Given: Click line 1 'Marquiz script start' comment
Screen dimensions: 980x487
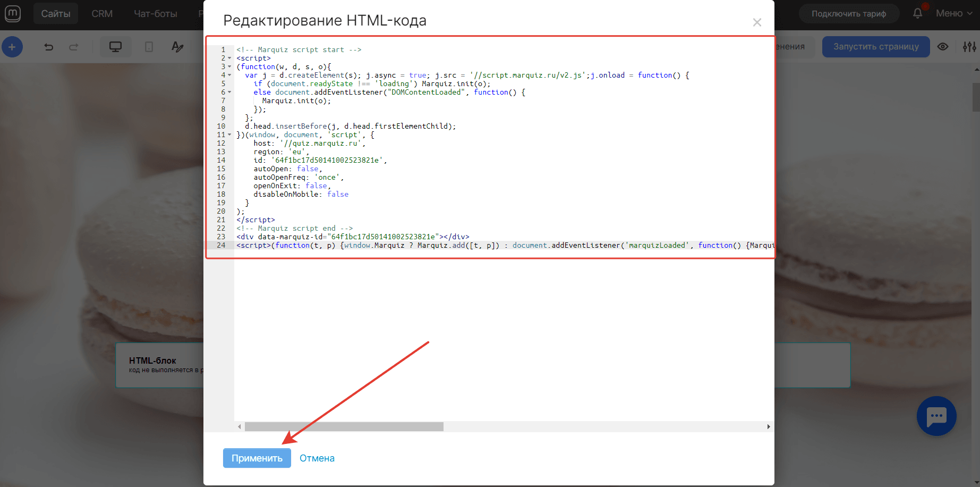Looking at the screenshot, I should pos(299,50).
